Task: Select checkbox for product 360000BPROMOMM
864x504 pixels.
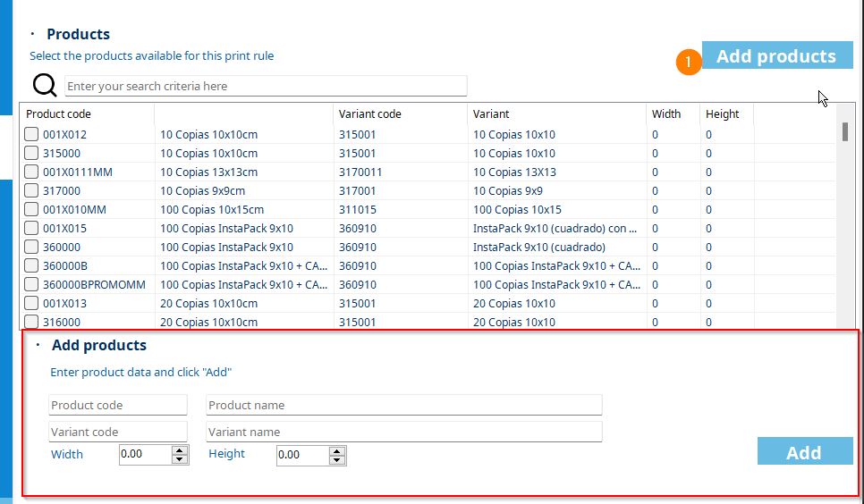Action: pyautogui.click(x=31, y=284)
